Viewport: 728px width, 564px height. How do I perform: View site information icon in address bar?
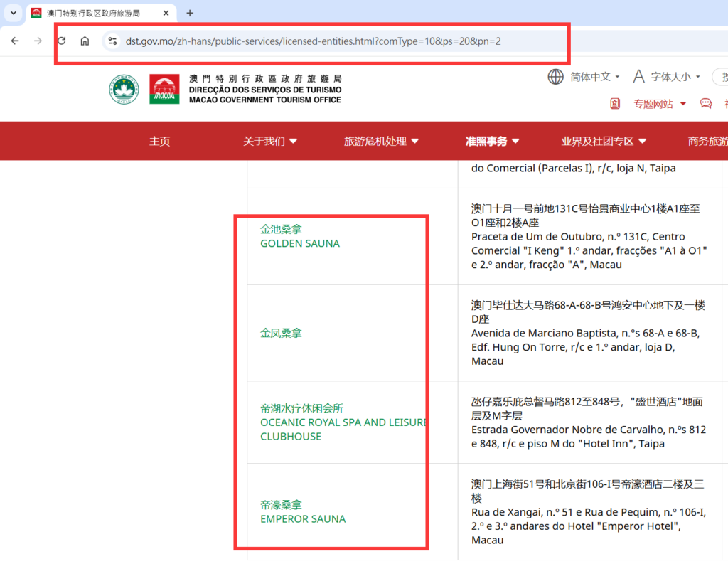[x=112, y=41]
